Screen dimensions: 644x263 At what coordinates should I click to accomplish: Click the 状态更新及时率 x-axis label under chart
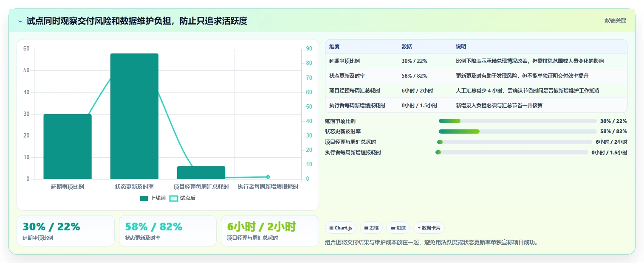coord(134,187)
